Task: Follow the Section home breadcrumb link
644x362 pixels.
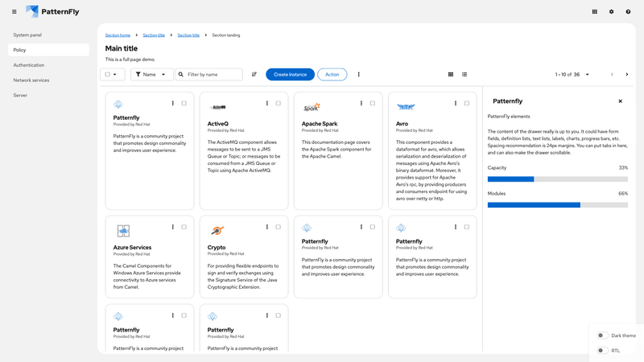Action: coord(118,35)
